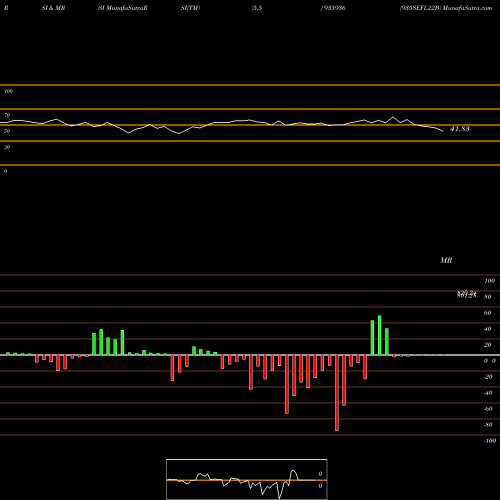Image resolution: width=500 pixels, height=500 pixels.
Task: Click the current RSI value 41.83
Action: tap(460, 129)
